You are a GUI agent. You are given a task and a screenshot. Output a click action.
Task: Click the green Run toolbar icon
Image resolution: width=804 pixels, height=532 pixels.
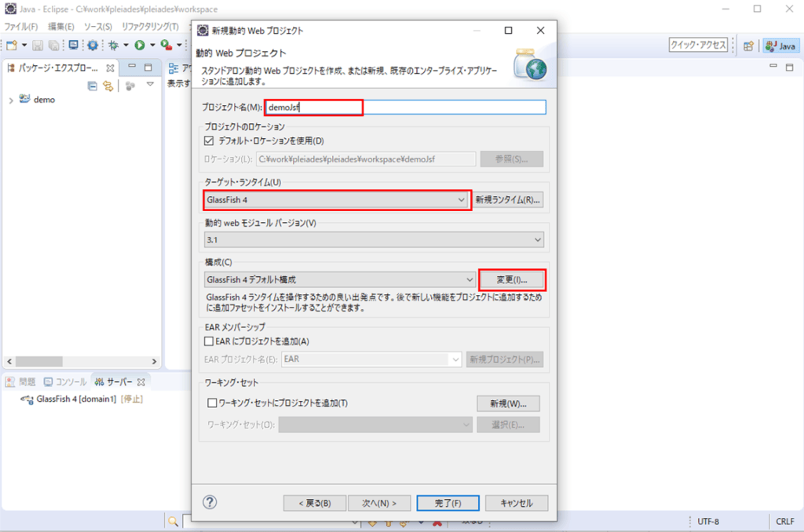140,46
